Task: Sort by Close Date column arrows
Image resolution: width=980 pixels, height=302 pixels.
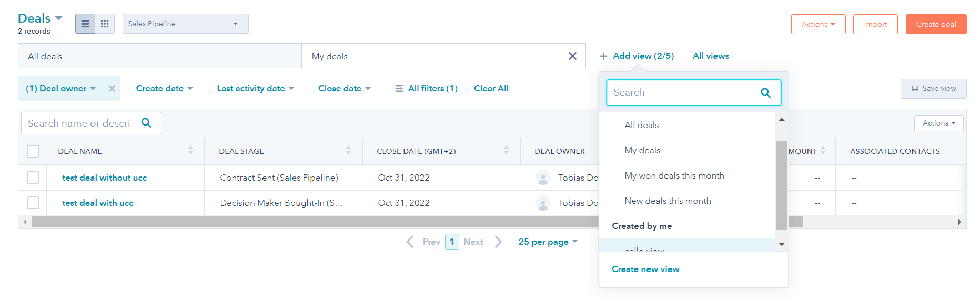Action: click(x=506, y=150)
